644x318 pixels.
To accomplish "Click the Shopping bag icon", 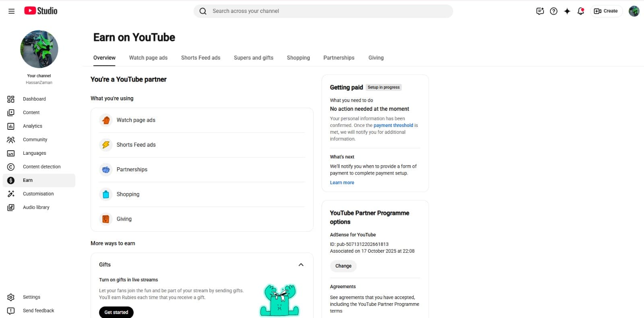I will pos(106,194).
